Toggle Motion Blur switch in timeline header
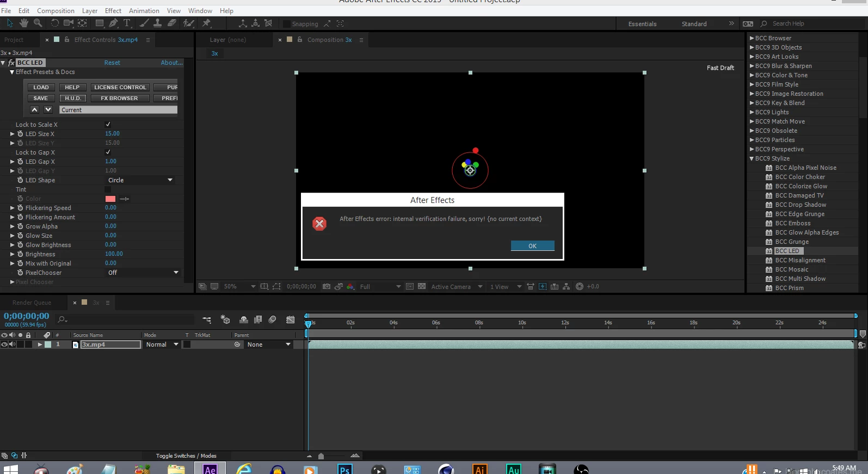 click(x=273, y=320)
